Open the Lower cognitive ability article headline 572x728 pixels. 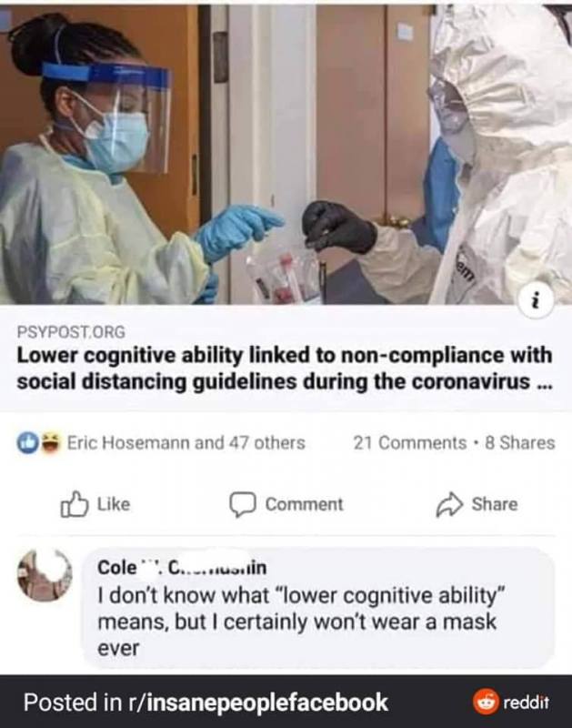[285, 369]
